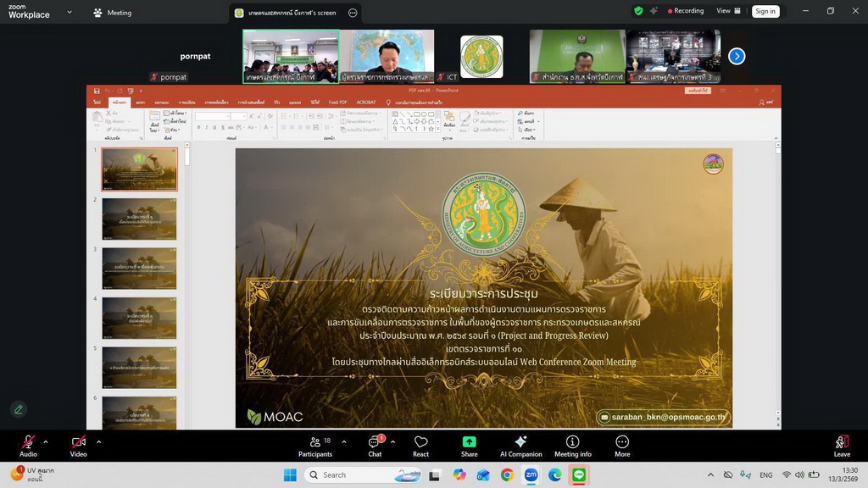Image resolution: width=868 pixels, height=488 pixels.
Task: Leave the meeting
Action: point(841,445)
